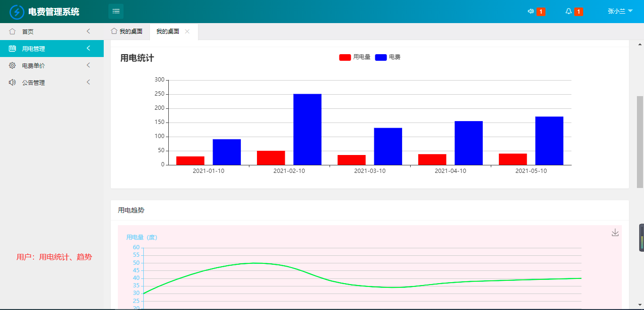Select 用电管理 in the sidebar
Viewport: 644px width, 310px height.
pyautogui.click(x=52, y=49)
